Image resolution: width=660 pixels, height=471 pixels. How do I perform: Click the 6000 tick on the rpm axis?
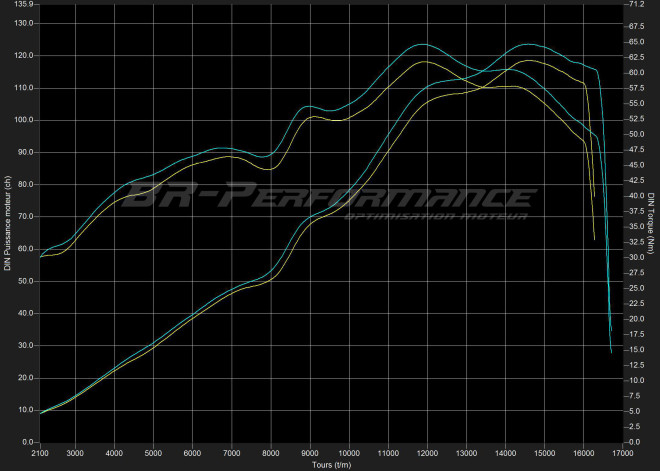[x=192, y=452]
